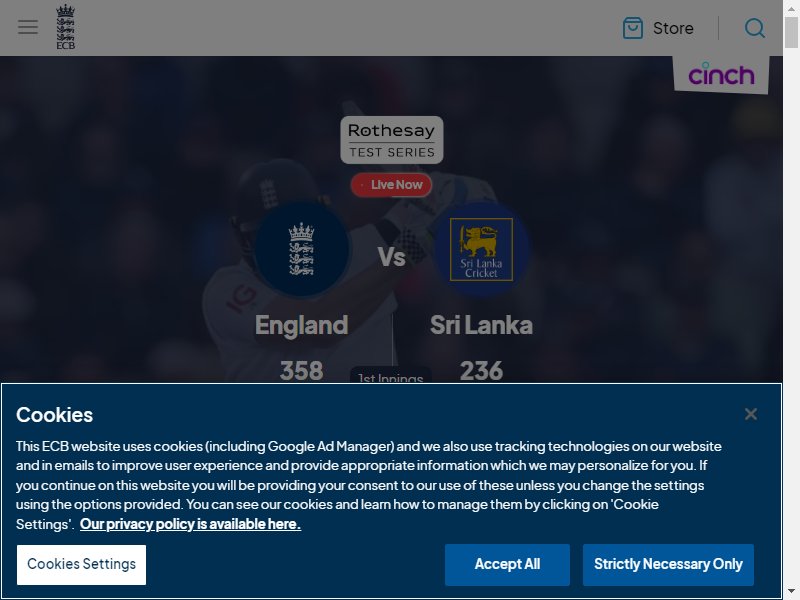Click the cinch sponsor logo
Screen dimensions: 800x600
(x=721, y=74)
